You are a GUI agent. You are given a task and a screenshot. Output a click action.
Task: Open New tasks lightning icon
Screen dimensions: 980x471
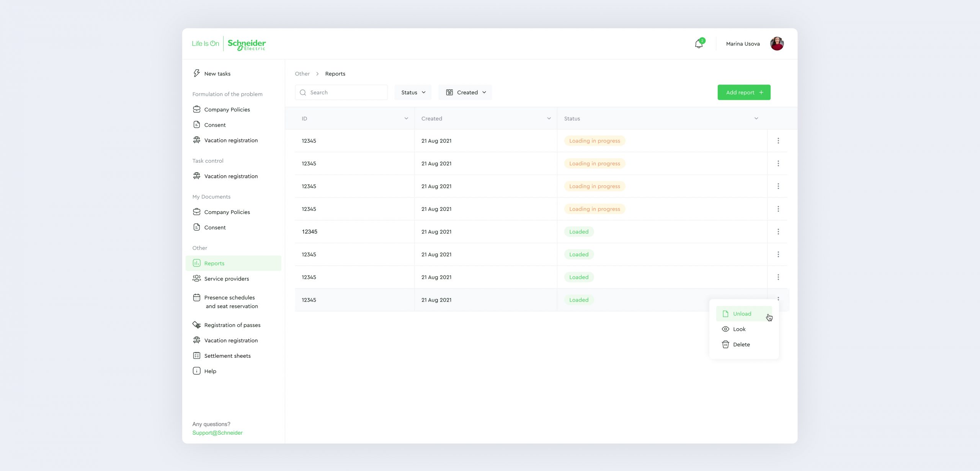196,73
